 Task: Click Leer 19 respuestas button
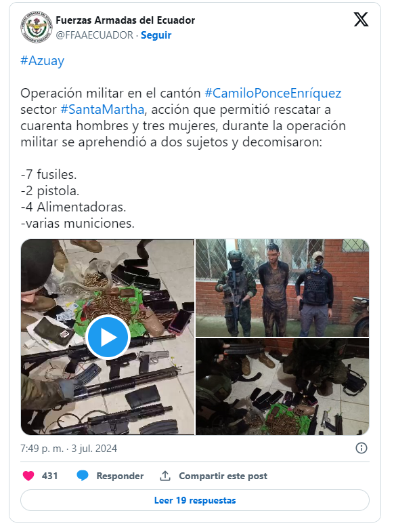coord(195,500)
